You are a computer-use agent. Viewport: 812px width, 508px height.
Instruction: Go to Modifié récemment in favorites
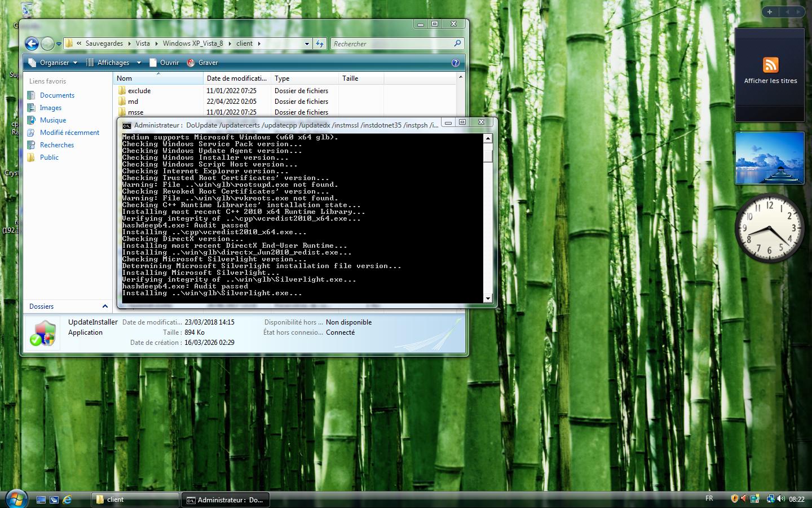point(69,133)
